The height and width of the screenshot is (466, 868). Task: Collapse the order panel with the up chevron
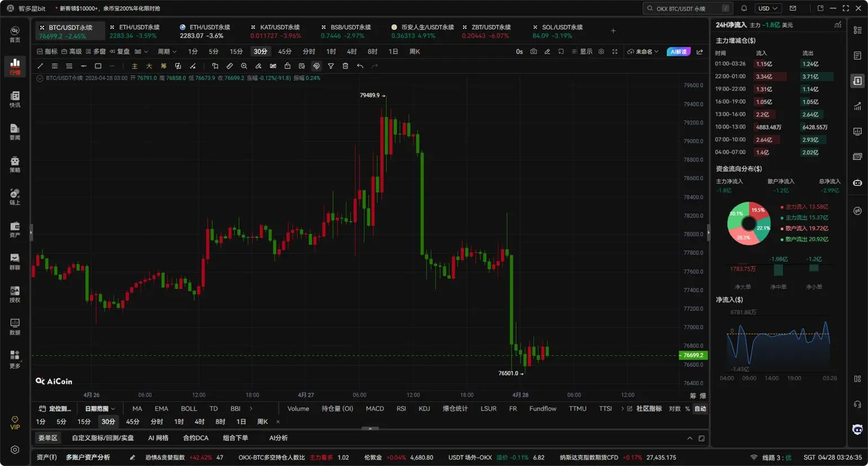(689, 438)
